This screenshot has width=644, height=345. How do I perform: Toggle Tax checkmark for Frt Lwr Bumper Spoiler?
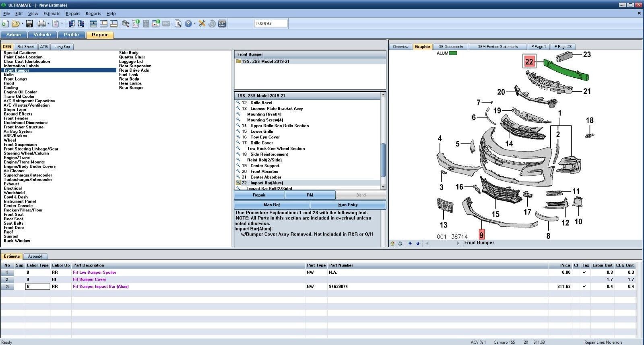point(584,273)
